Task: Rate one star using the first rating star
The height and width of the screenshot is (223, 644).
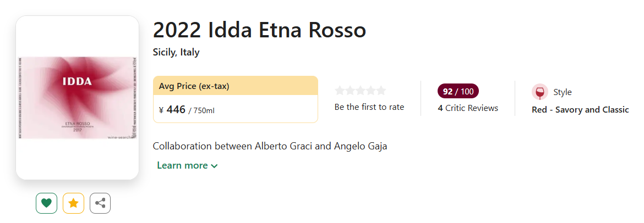Action: (340, 91)
